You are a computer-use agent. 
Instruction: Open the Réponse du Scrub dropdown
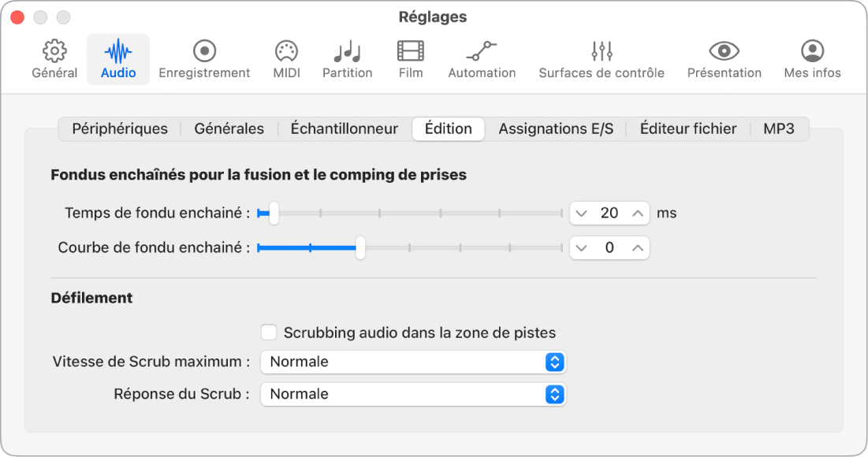pyautogui.click(x=413, y=394)
